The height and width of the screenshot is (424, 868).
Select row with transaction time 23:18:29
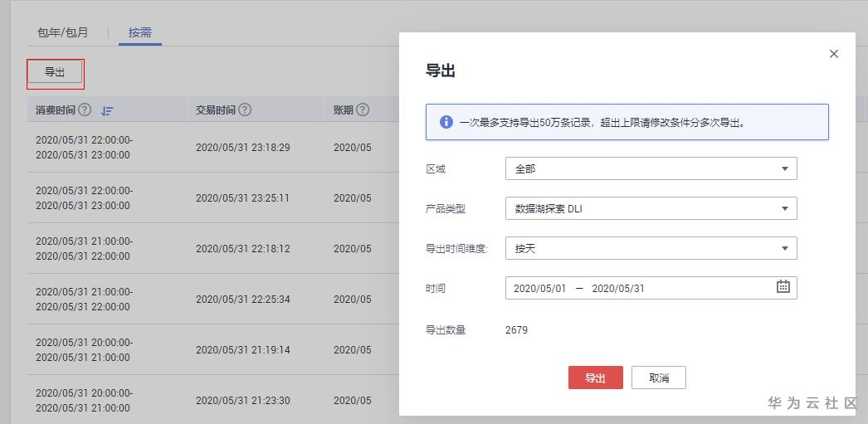pos(242,148)
